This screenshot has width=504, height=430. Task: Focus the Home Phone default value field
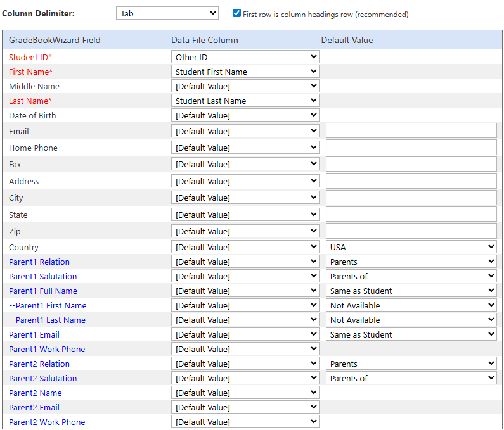[411, 148]
